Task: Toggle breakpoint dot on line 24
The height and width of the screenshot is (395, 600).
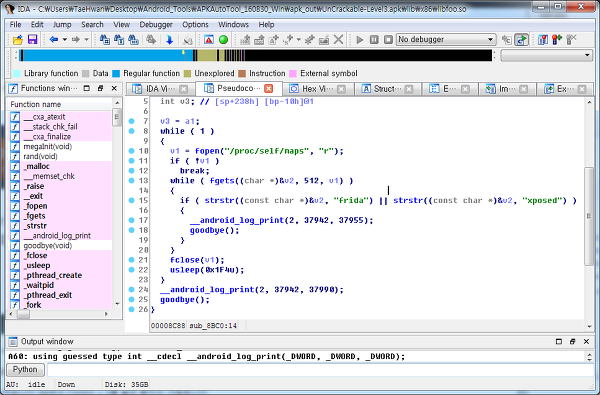Action: (132, 289)
